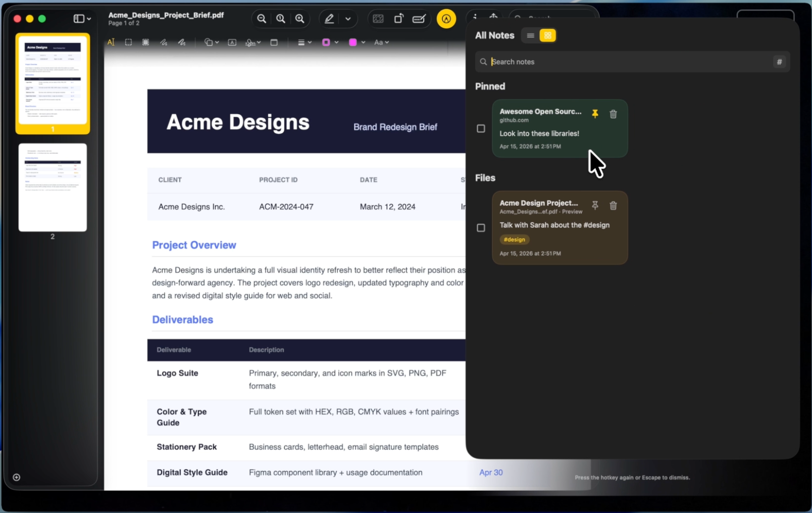The image size is (812, 513).
Task: Click the Project Overview heading
Action: tap(194, 245)
